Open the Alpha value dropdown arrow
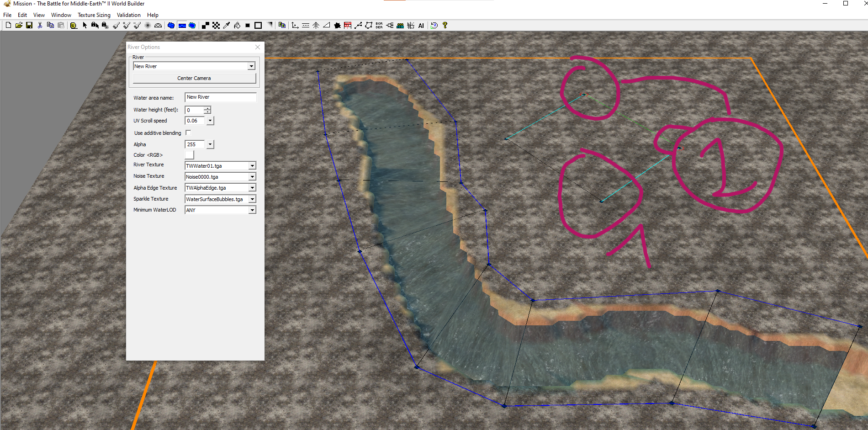The height and width of the screenshot is (430, 868). coord(210,144)
